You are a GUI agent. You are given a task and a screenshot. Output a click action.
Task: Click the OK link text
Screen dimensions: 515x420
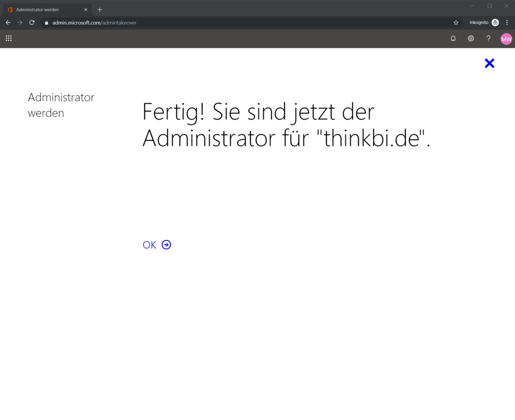pos(149,245)
